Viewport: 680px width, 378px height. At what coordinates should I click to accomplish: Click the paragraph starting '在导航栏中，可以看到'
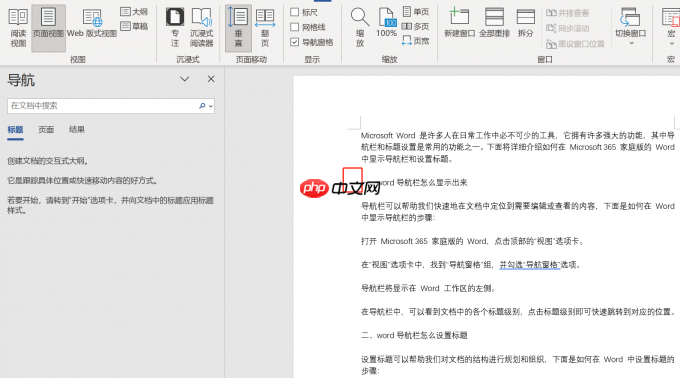pos(518,312)
